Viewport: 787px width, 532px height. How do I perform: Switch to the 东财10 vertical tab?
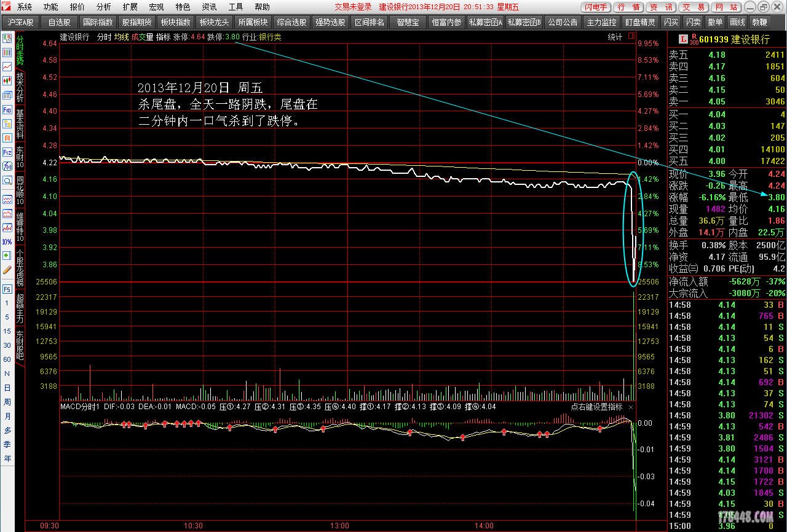click(x=20, y=157)
